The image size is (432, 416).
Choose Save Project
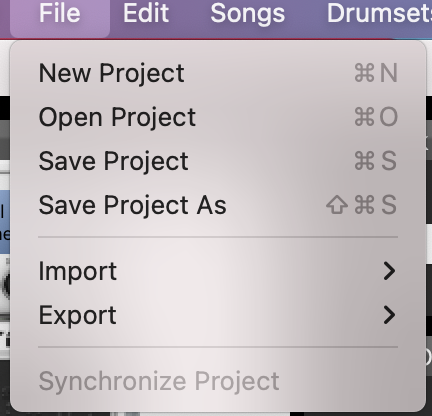[218, 161]
